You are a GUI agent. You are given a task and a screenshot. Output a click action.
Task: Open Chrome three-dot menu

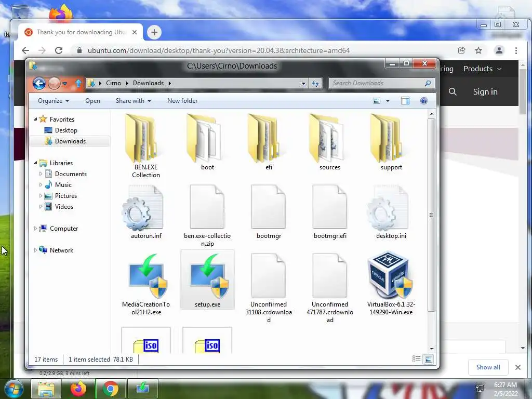coord(516,50)
